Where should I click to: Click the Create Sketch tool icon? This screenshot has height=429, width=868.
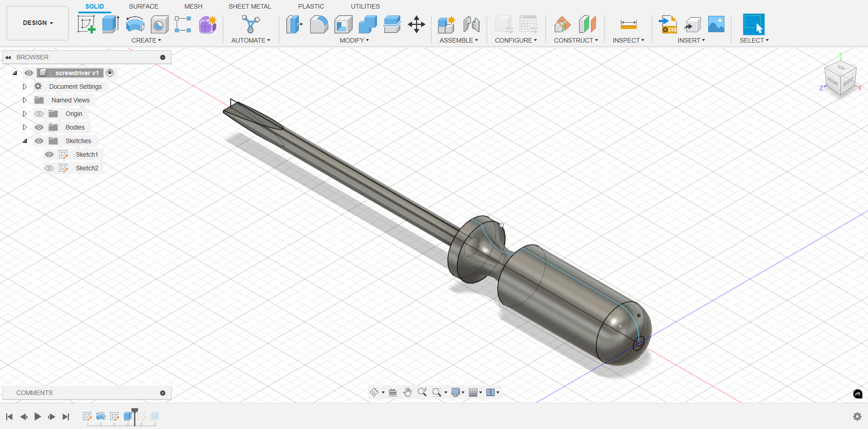[86, 24]
